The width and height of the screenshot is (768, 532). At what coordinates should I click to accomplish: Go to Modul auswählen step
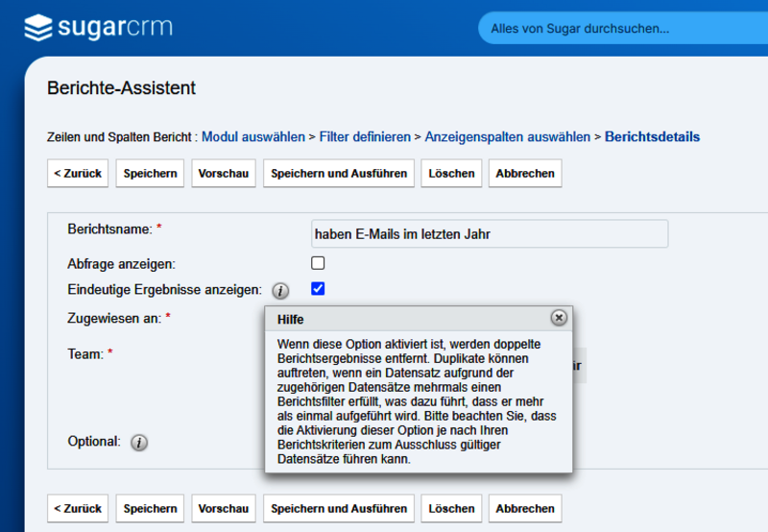[x=253, y=136]
